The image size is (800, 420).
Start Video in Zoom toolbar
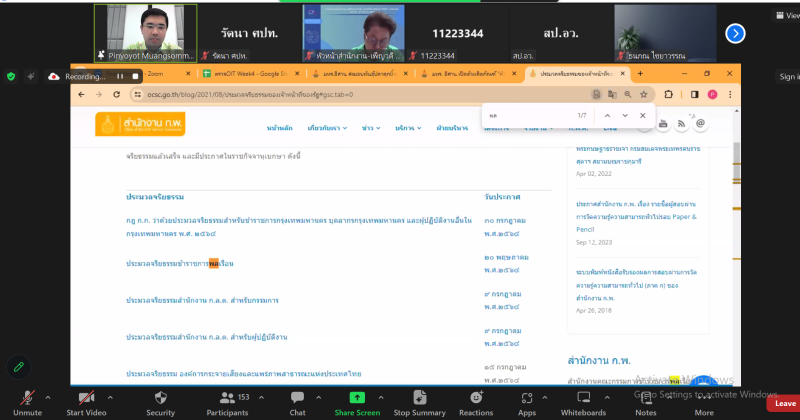point(86,403)
